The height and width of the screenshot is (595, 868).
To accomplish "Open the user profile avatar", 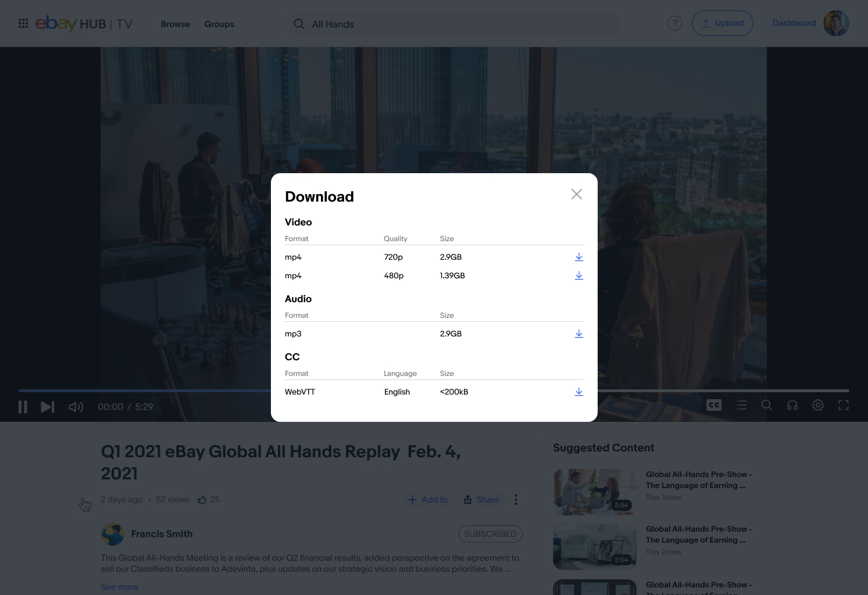I will pos(836,23).
